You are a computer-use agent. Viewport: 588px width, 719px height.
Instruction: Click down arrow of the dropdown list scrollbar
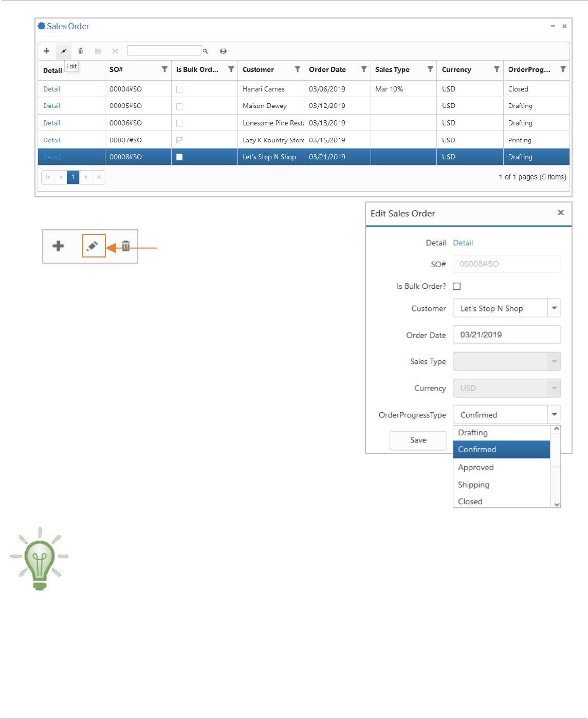(x=556, y=504)
